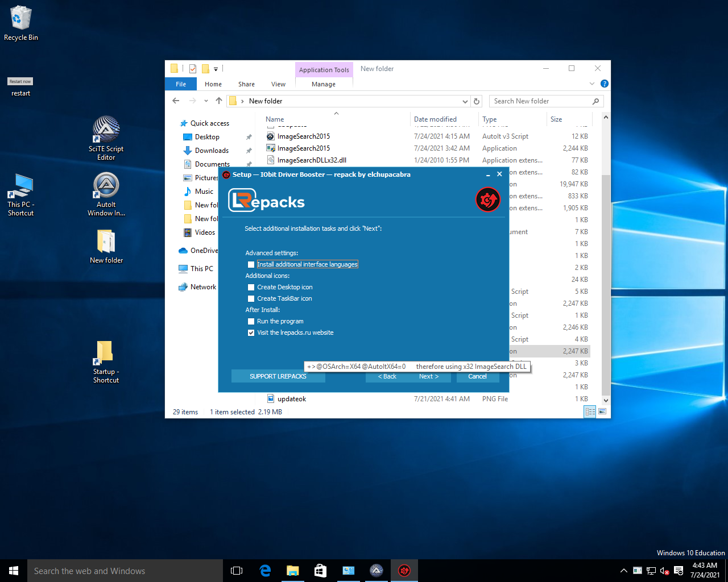Click the AutoIt icon on the taskbar
Image resolution: width=728 pixels, height=582 pixels.
377,571
